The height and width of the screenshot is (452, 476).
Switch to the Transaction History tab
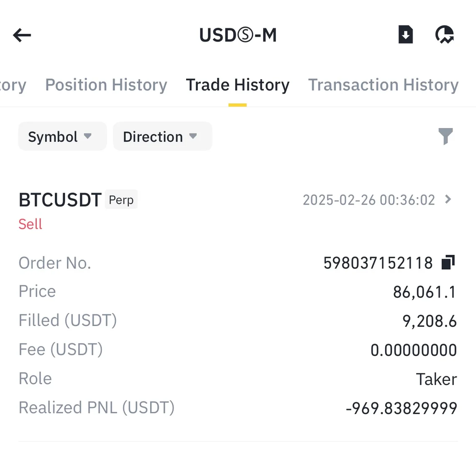click(383, 85)
